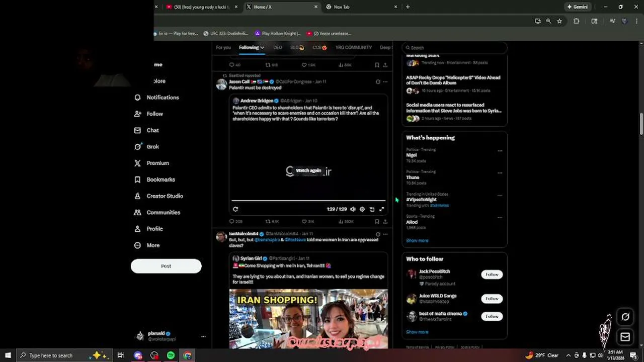Open Spotify from the Windows taskbar
This screenshot has width=644, height=362.
171,355
